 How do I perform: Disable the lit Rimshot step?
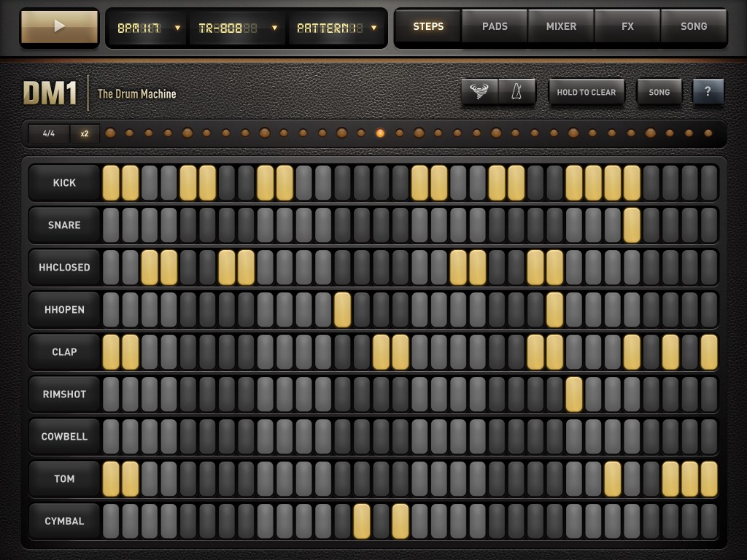574,394
